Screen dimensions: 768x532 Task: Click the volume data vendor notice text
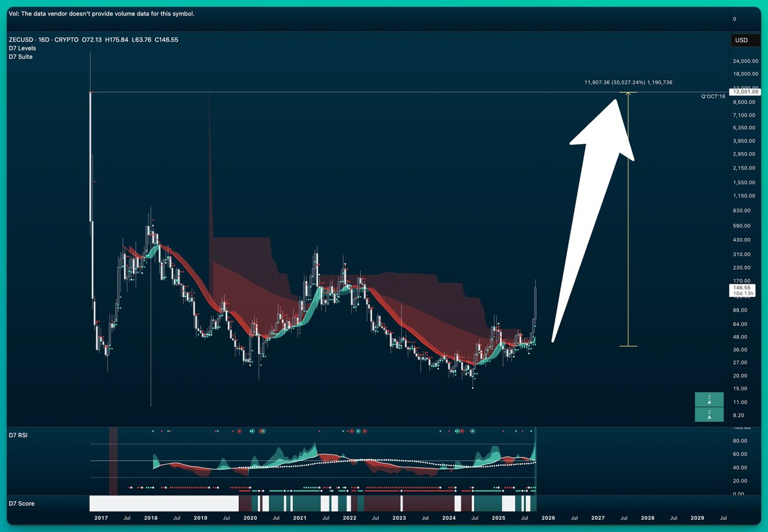coord(102,13)
